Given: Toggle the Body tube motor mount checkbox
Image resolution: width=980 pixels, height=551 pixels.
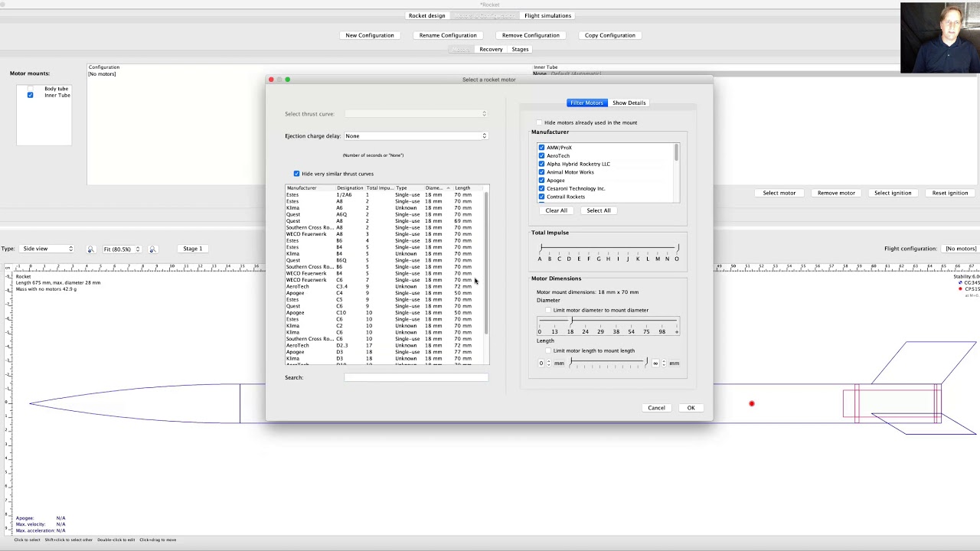Looking at the screenshot, I should (x=31, y=89).
